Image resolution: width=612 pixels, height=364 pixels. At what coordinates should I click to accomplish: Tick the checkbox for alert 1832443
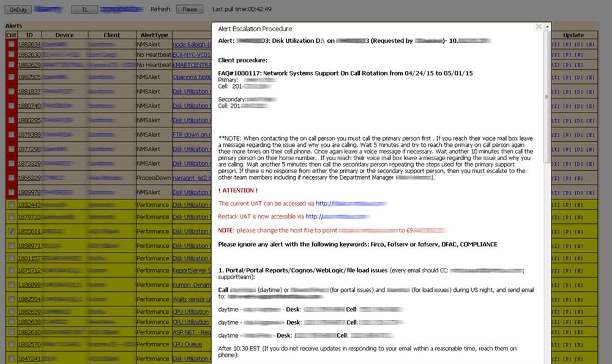coord(11,204)
